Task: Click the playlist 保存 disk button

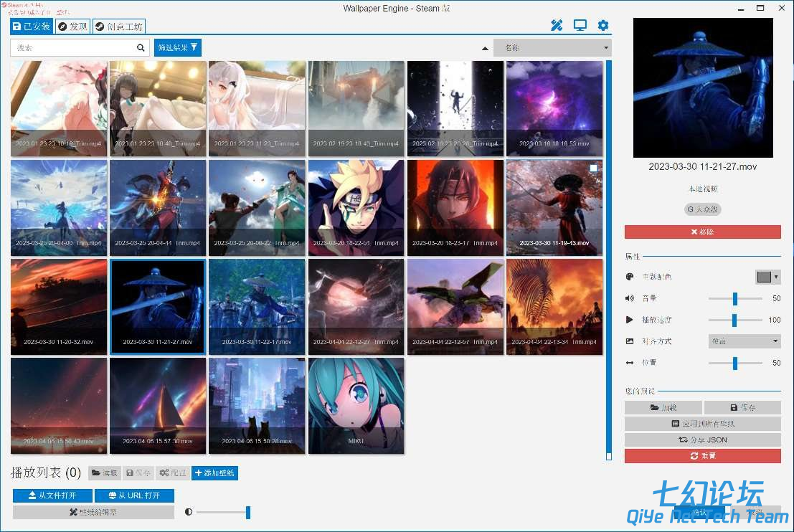Action: pos(138,472)
